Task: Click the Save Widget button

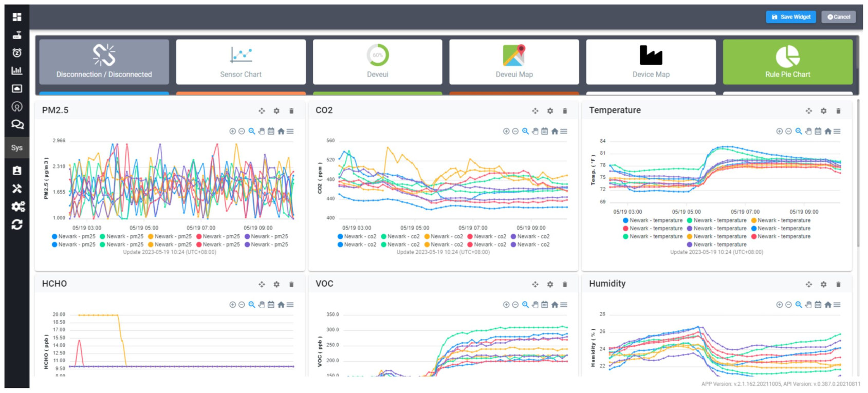Action: 790,17
